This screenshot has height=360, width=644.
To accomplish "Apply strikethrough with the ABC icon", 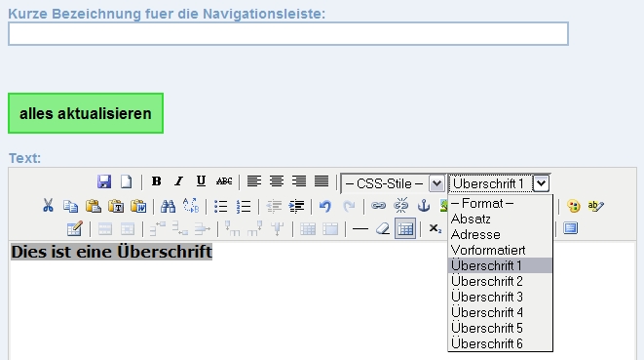I will pos(224,181).
